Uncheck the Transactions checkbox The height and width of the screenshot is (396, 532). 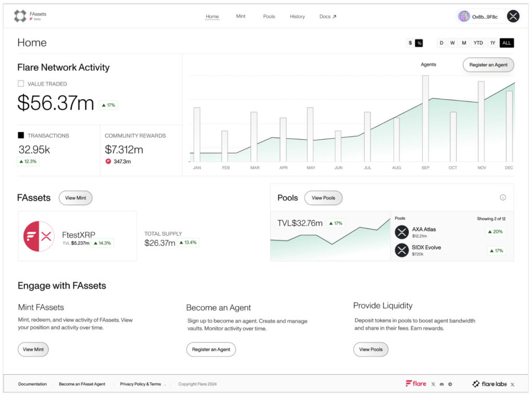tap(21, 136)
